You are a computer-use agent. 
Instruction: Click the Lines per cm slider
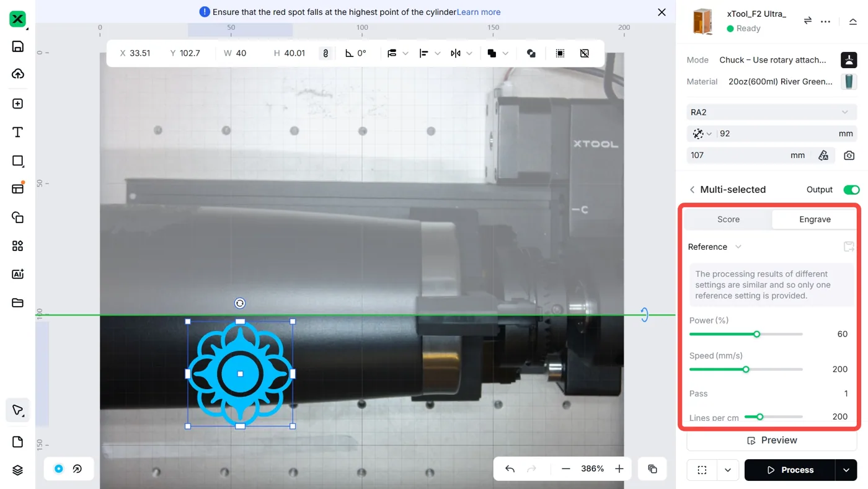(x=773, y=417)
